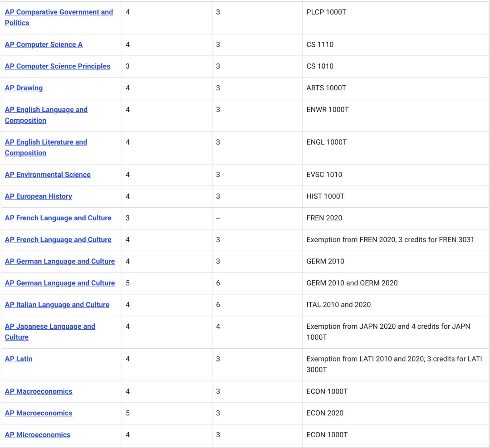Open AP Macroeconomics link in ECON 1000T row
The height and width of the screenshot is (448, 490).
[39, 392]
